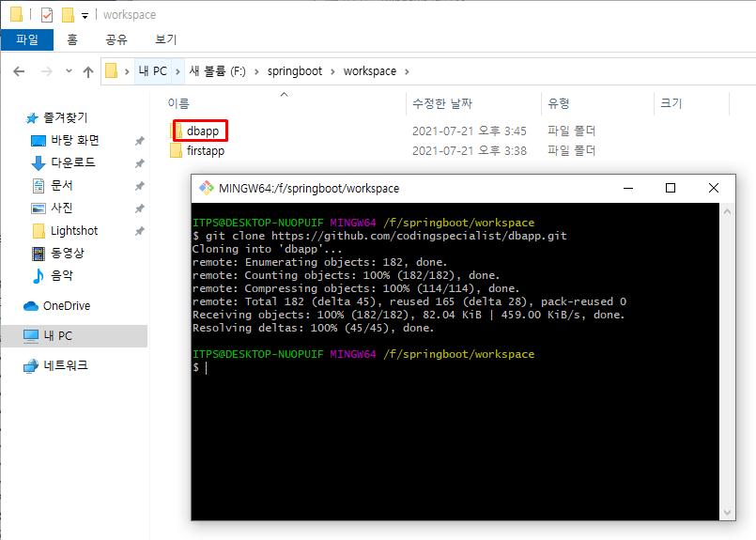The width and height of the screenshot is (756, 540).
Task: Open the quick access toolbar customize dropdown
Action: pyautogui.click(x=85, y=16)
